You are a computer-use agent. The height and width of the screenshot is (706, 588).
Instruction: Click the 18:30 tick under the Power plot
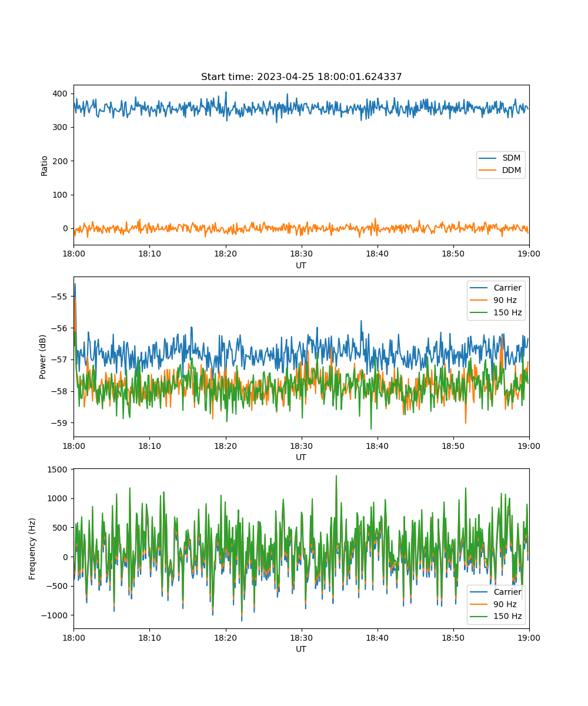point(301,445)
